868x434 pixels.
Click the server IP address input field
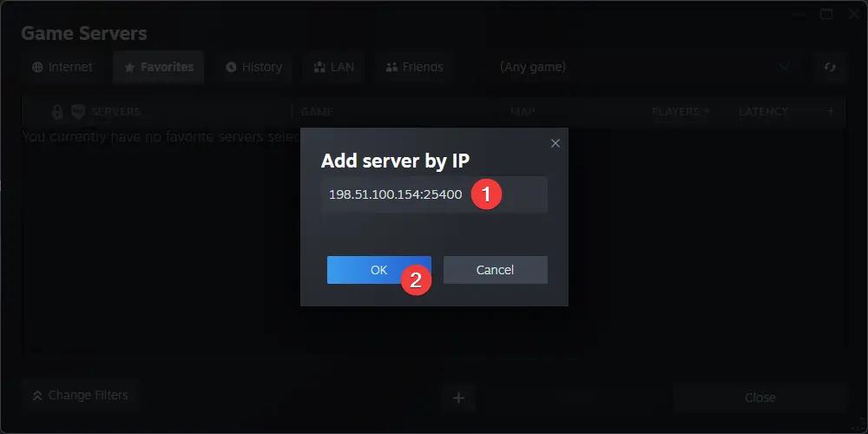pyautogui.click(x=434, y=194)
